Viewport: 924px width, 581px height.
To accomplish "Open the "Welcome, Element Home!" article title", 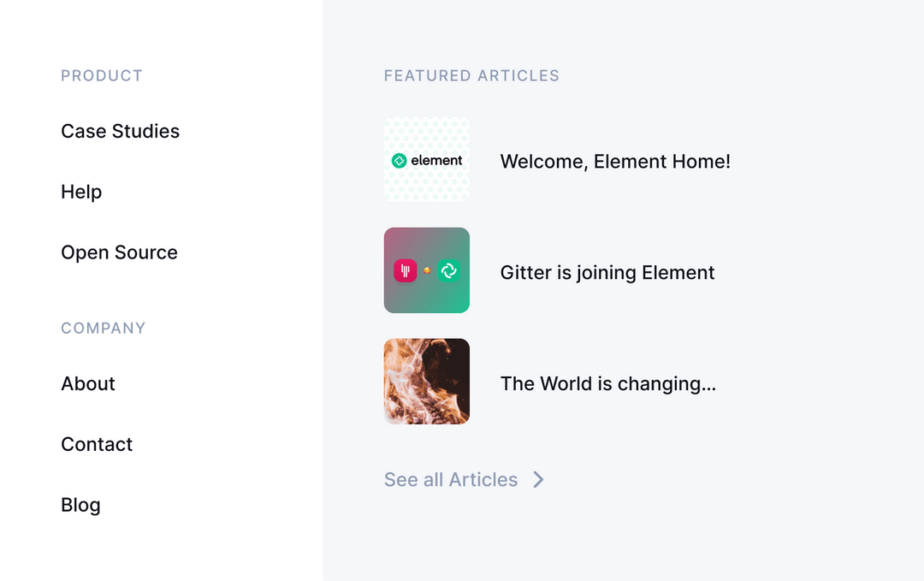I will (615, 161).
